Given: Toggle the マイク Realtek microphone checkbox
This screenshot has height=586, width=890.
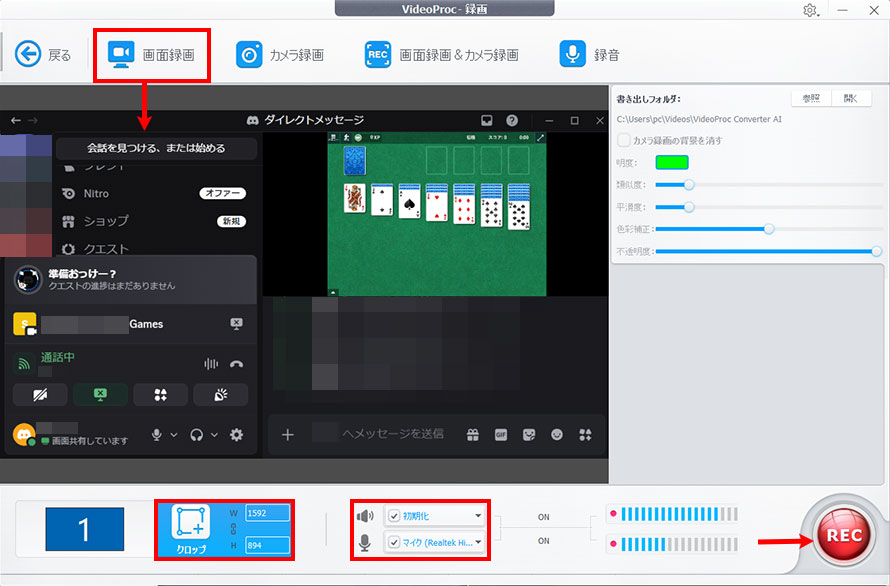Looking at the screenshot, I should click(x=394, y=542).
